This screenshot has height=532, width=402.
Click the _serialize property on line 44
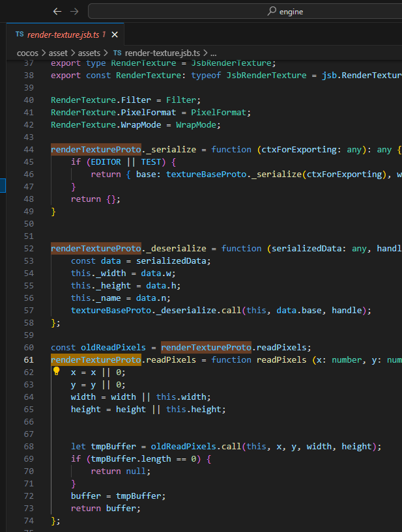[x=171, y=150]
